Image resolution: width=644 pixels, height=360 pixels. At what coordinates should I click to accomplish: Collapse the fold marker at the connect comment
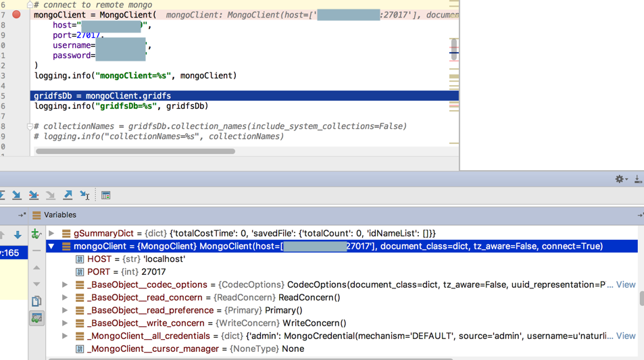coord(30,5)
